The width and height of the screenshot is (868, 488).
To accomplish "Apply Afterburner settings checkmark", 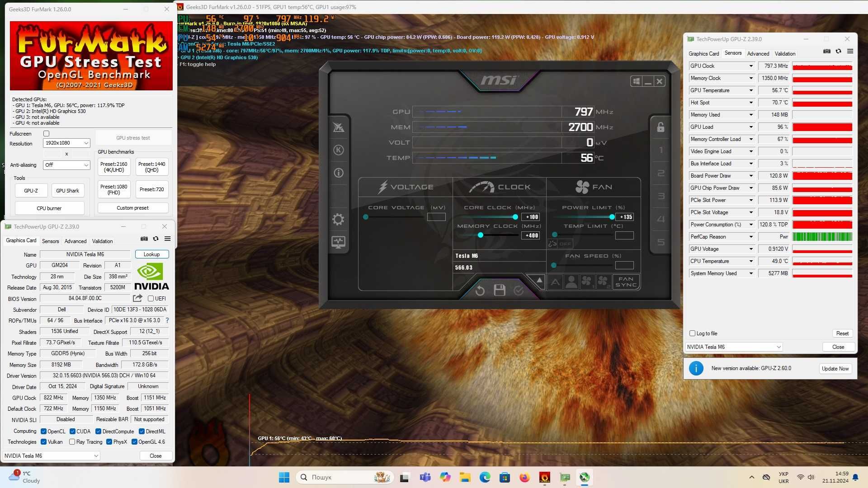I will click(x=519, y=291).
